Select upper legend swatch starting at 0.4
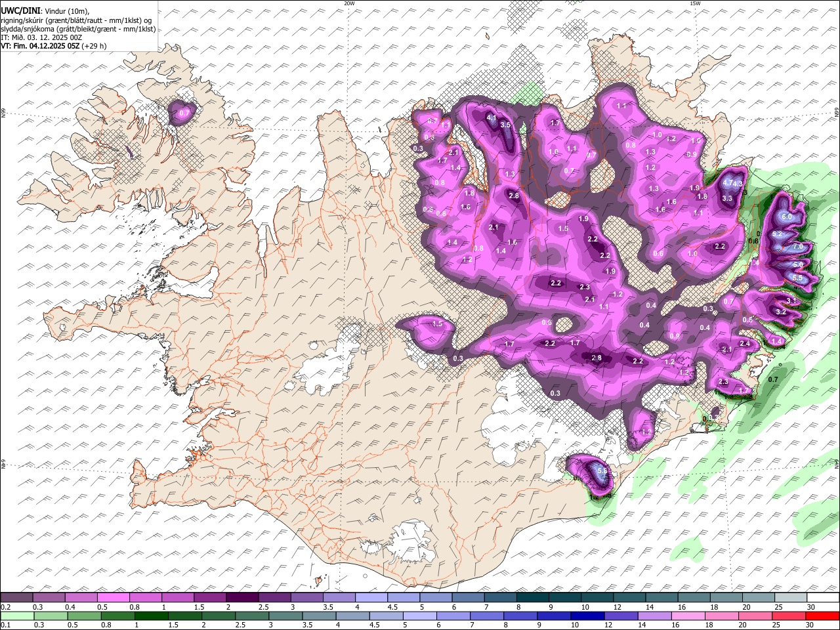The image size is (840, 630). (81, 597)
